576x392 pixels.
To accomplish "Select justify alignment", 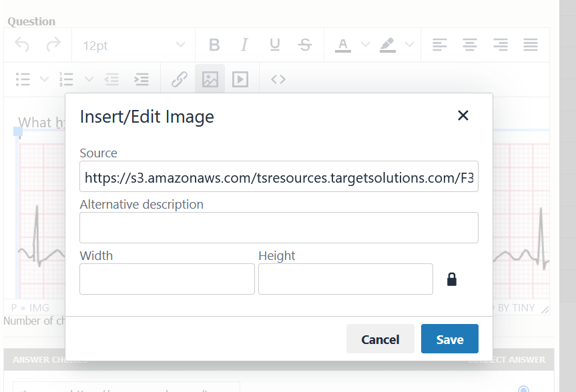I will coord(530,45).
